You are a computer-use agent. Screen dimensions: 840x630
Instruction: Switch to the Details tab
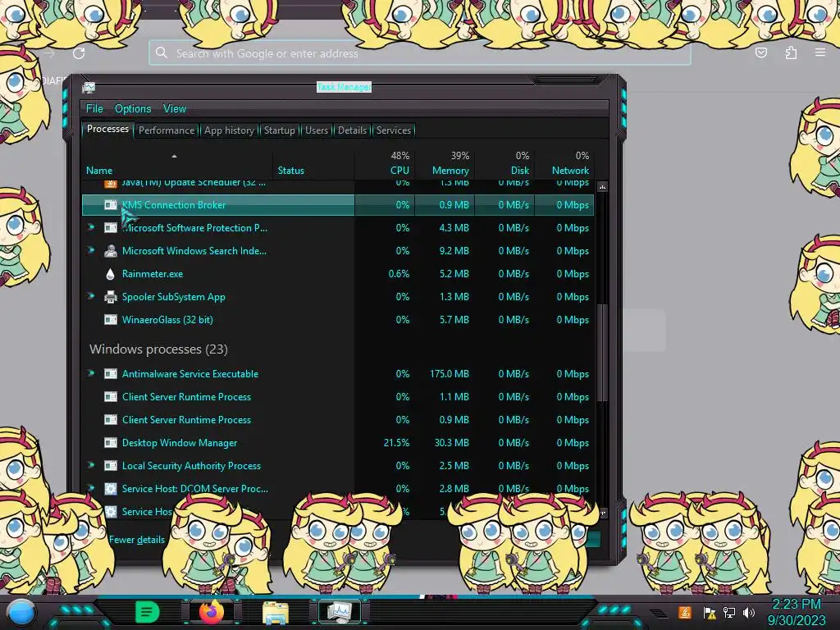(x=352, y=130)
